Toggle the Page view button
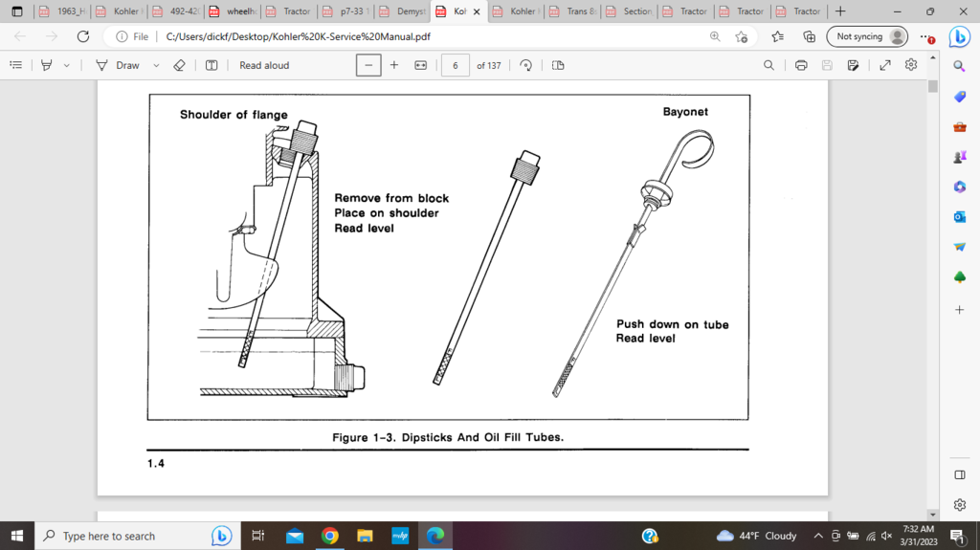Image resolution: width=980 pixels, height=550 pixels. [x=559, y=65]
